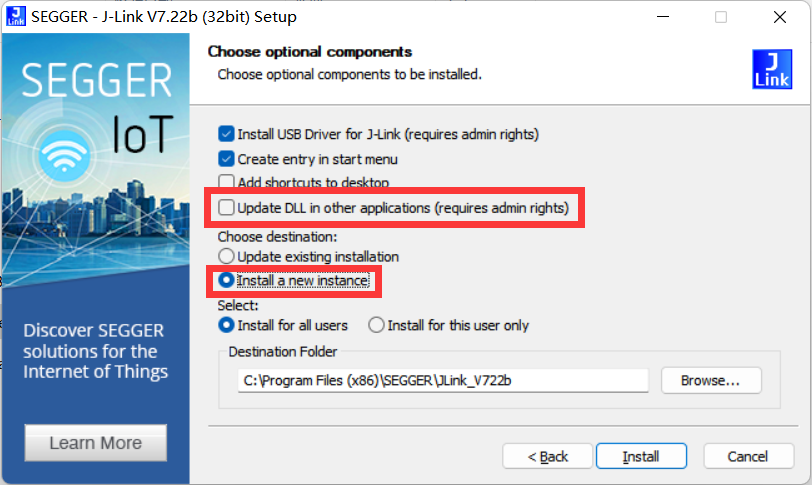This screenshot has width=812, height=485.
Task: Start installation with Install button
Action: click(x=641, y=457)
